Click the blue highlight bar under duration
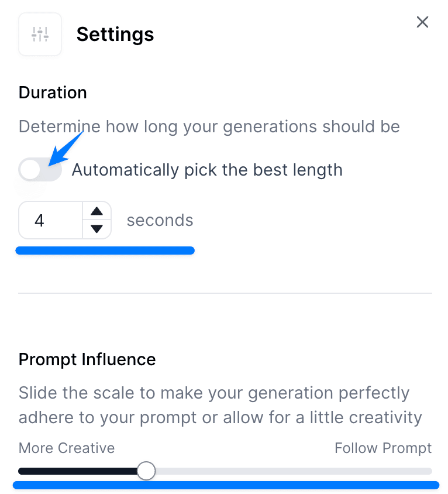This screenshot has height=494, width=448. [105, 251]
